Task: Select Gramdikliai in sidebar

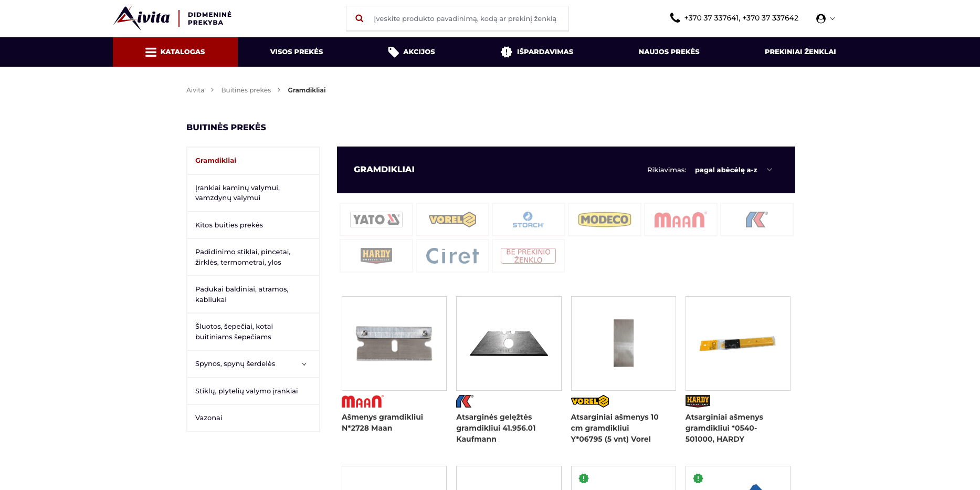Action: pos(253,161)
